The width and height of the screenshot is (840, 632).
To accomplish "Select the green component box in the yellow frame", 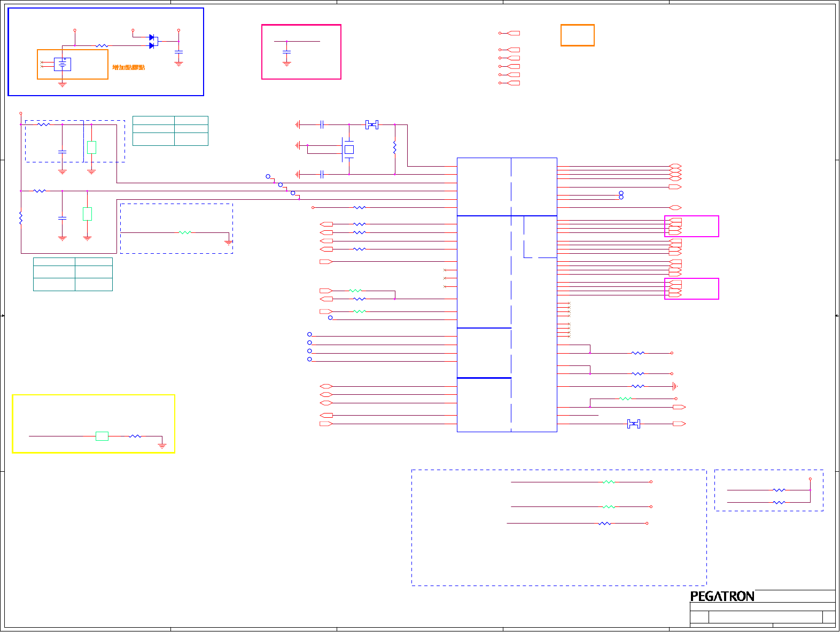I will (102, 436).
